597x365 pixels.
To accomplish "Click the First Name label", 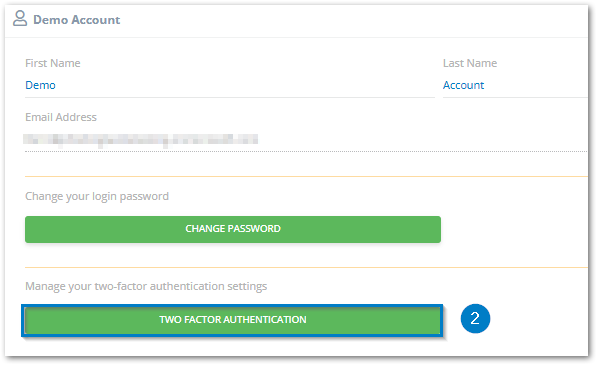I will click(53, 63).
